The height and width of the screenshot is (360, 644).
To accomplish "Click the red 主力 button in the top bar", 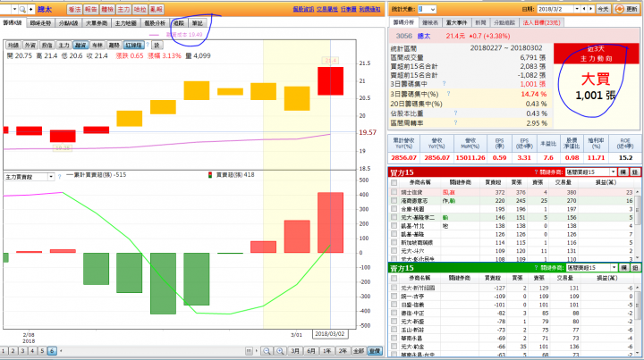I will [123, 9].
